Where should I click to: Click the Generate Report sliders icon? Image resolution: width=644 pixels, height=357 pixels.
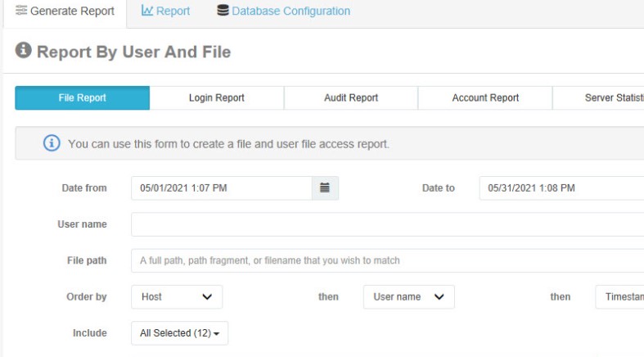click(21, 11)
